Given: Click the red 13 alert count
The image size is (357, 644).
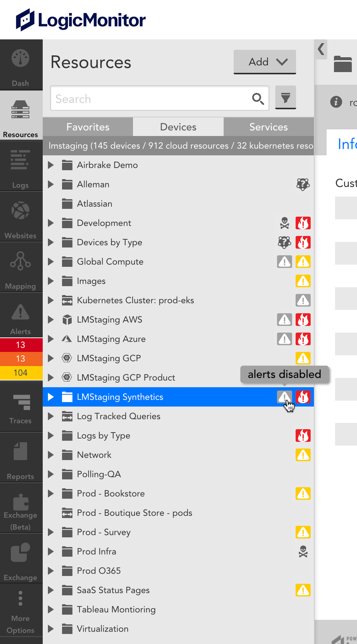Looking at the screenshot, I should (21, 345).
